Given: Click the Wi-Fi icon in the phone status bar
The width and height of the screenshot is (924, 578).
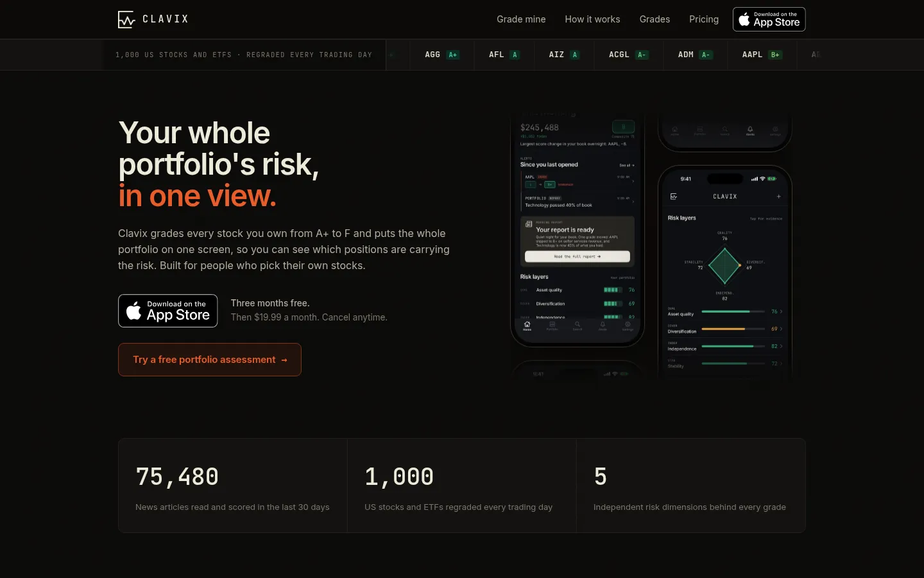Looking at the screenshot, I should [762, 179].
